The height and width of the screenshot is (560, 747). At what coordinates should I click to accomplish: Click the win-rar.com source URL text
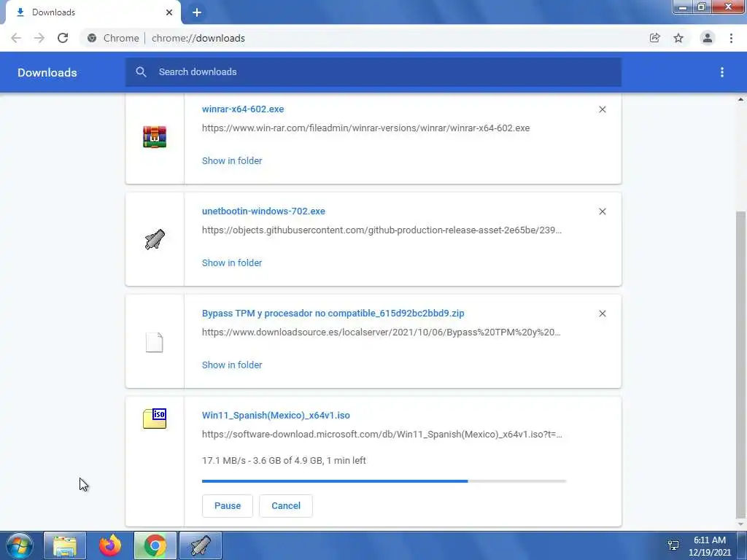366,128
